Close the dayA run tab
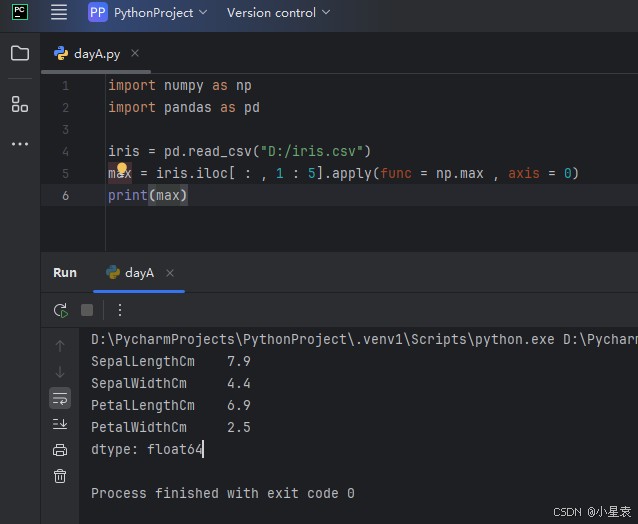The height and width of the screenshot is (524, 638). tap(170, 273)
